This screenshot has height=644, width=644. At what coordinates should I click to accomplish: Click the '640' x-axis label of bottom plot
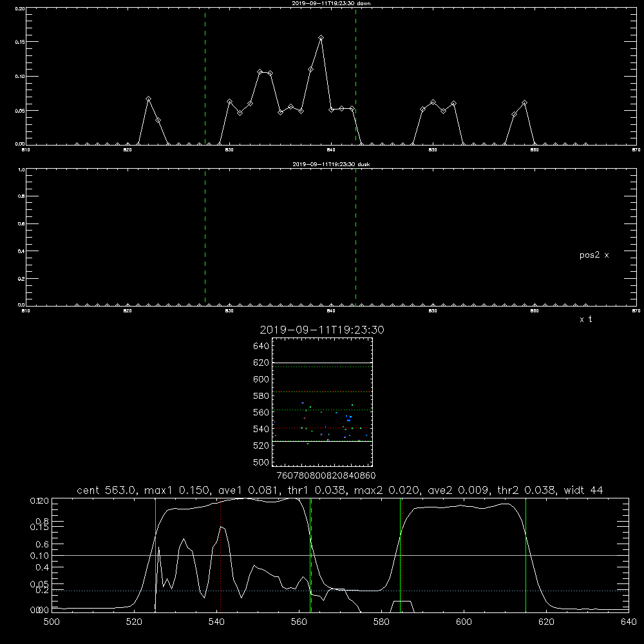(629, 622)
